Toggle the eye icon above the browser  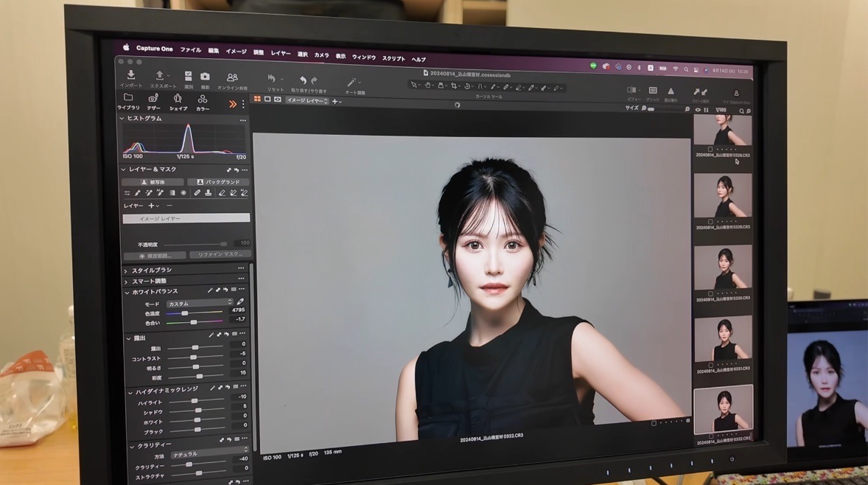point(698,110)
